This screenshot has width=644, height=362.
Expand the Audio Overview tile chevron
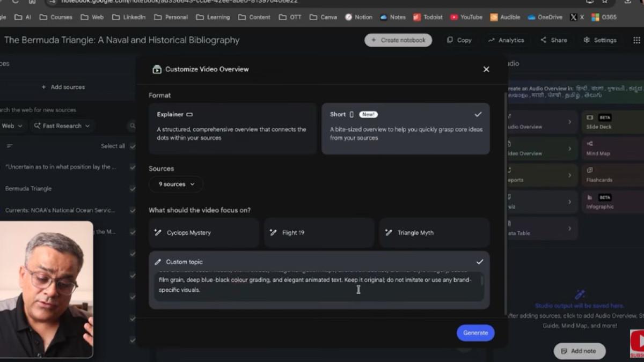tap(569, 122)
